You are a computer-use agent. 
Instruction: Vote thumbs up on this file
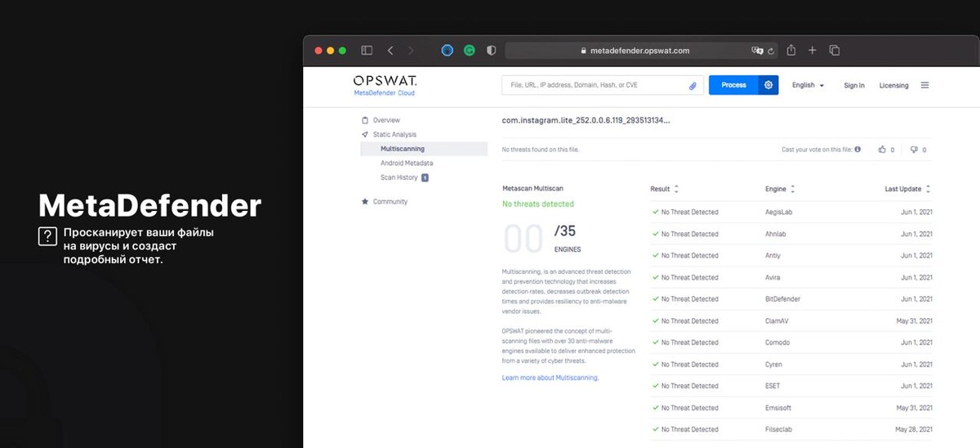tap(882, 150)
